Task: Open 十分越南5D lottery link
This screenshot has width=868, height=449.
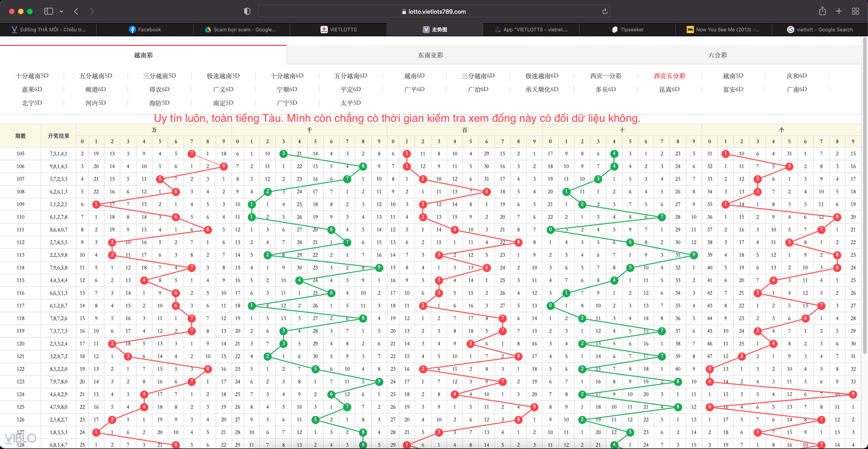Action: pos(32,76)
